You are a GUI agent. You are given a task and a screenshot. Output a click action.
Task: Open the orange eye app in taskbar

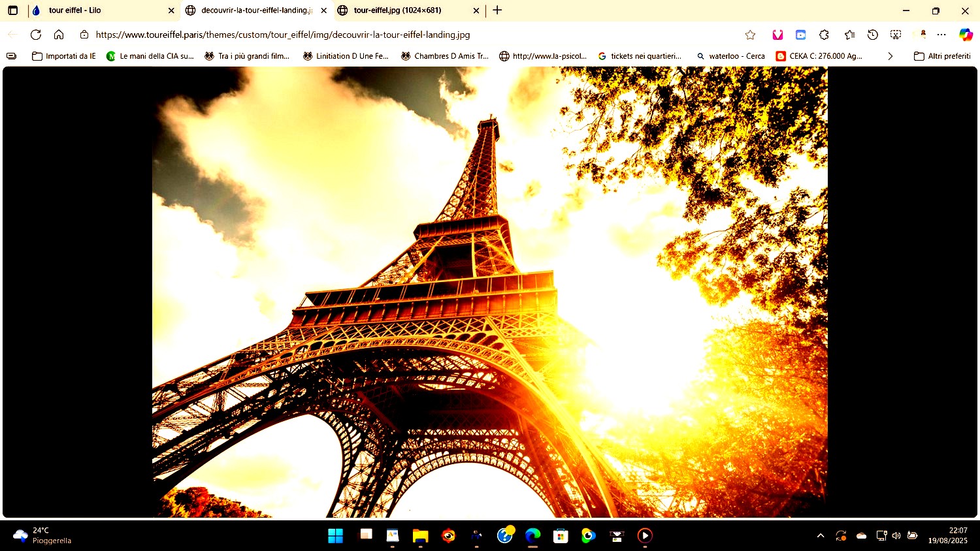(448, 536)
